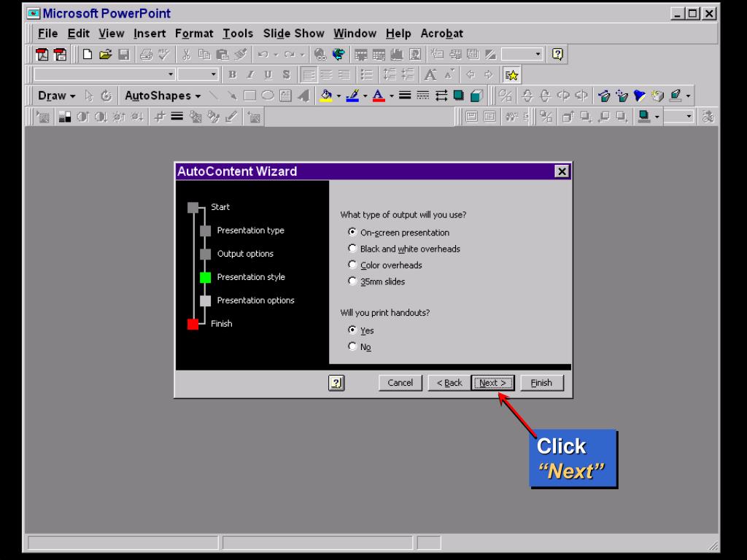This screenshot has width=747, height=560.
Task: Click the 3-D cube effect icon
Action: [x=476, y=96]
